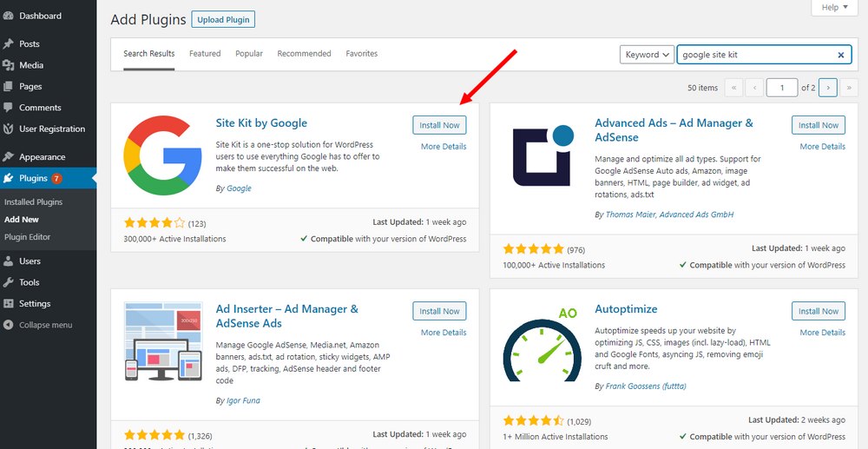868x449 pixels.
Task: Click the current page number field
Action: 782,88
